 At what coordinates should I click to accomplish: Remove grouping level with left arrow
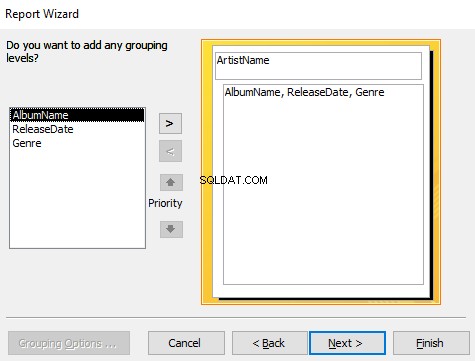tap(170, 151)
